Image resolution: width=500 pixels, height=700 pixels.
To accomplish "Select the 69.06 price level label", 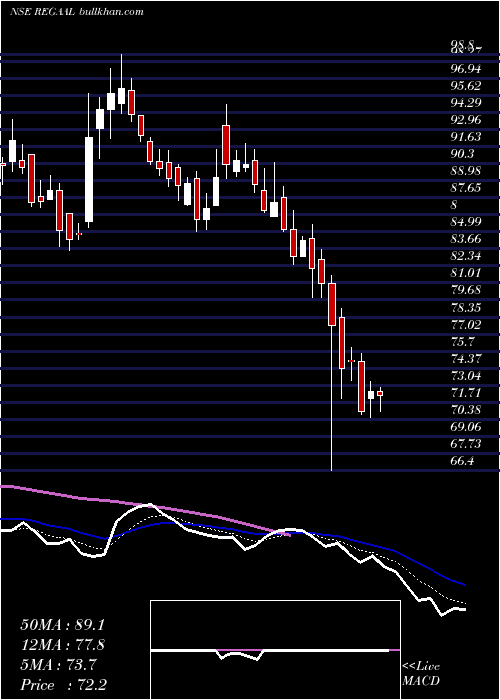I will pyautogui.click(x=466, y=427).
